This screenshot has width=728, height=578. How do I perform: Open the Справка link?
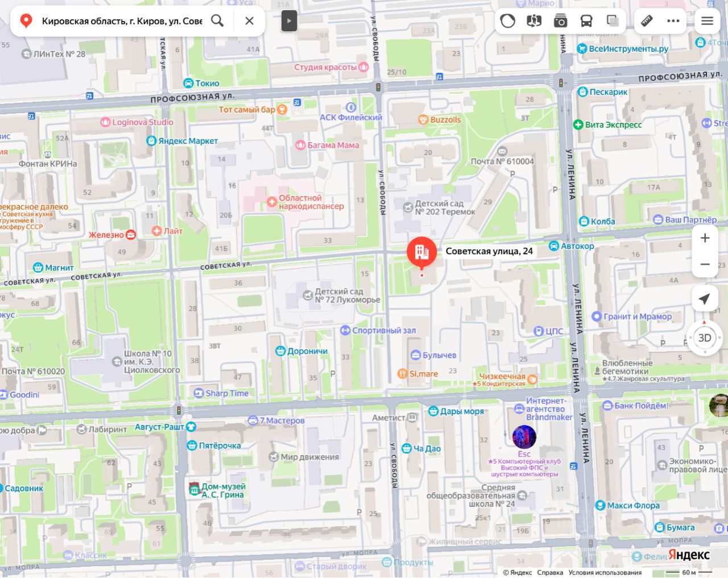coord(550,572)
